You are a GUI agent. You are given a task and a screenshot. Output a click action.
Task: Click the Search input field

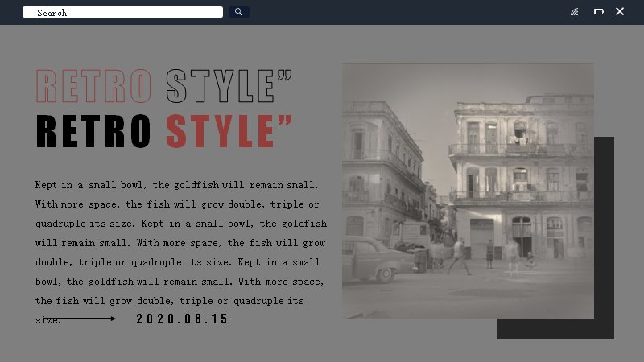122,12
